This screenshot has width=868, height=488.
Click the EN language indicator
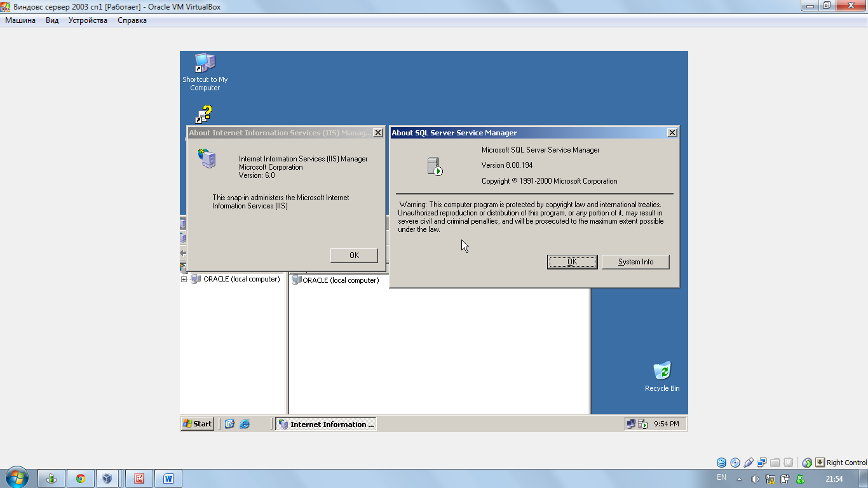coord(721,477)
